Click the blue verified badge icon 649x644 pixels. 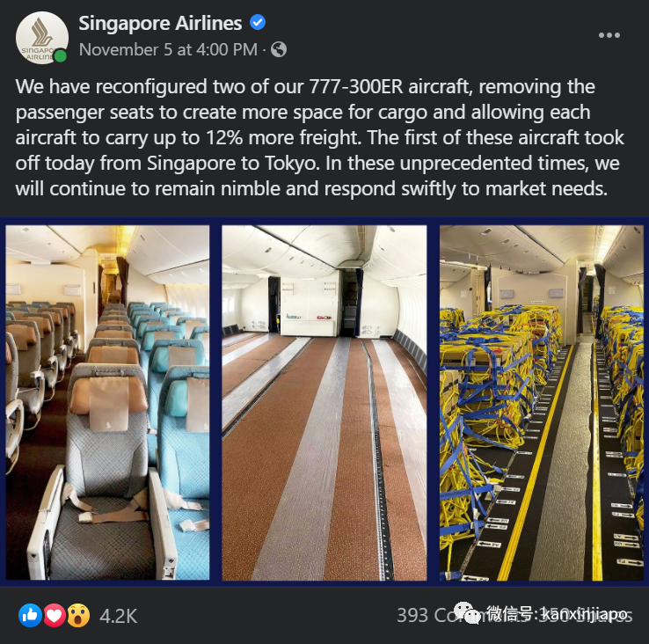point(258,22)
